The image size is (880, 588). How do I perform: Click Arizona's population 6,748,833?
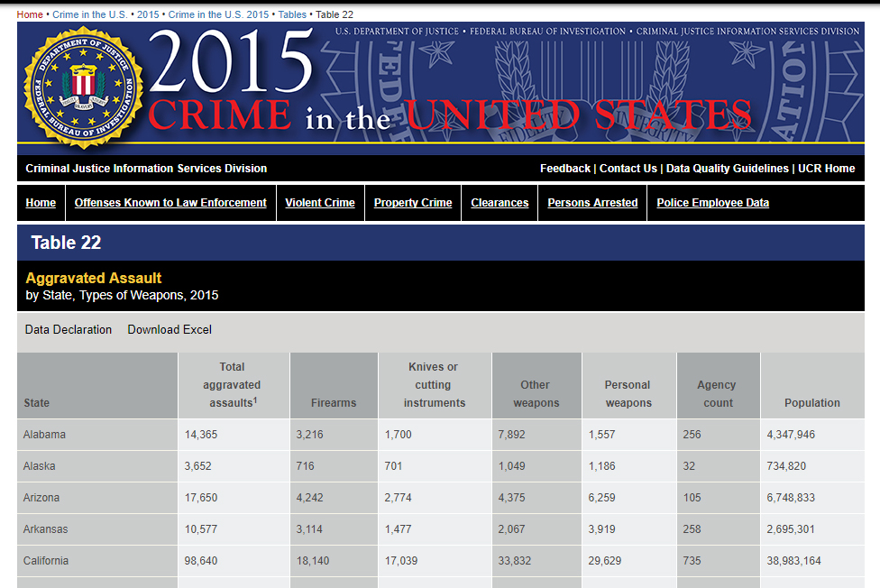tap(791, 498)
